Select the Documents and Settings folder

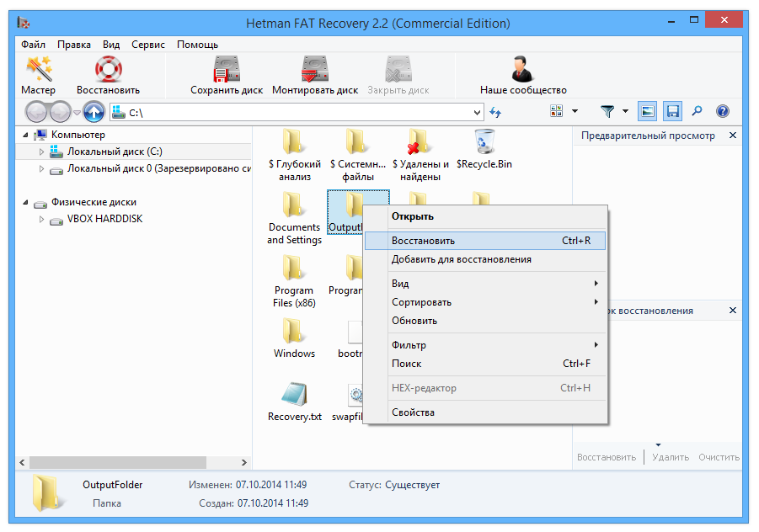tap(294, 219)
